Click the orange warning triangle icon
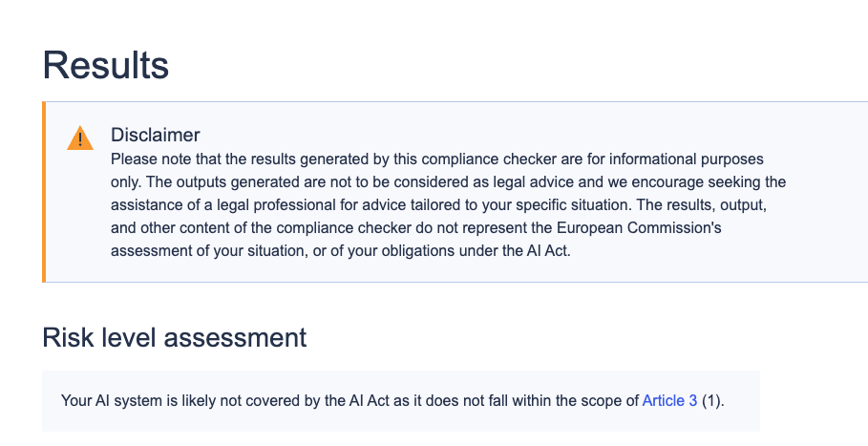Viewport: 868px width, 446px height. click(80, 138)
